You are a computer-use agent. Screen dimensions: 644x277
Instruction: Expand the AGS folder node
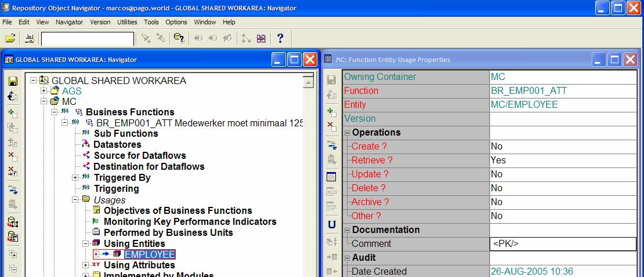click(x=44, y=91)
